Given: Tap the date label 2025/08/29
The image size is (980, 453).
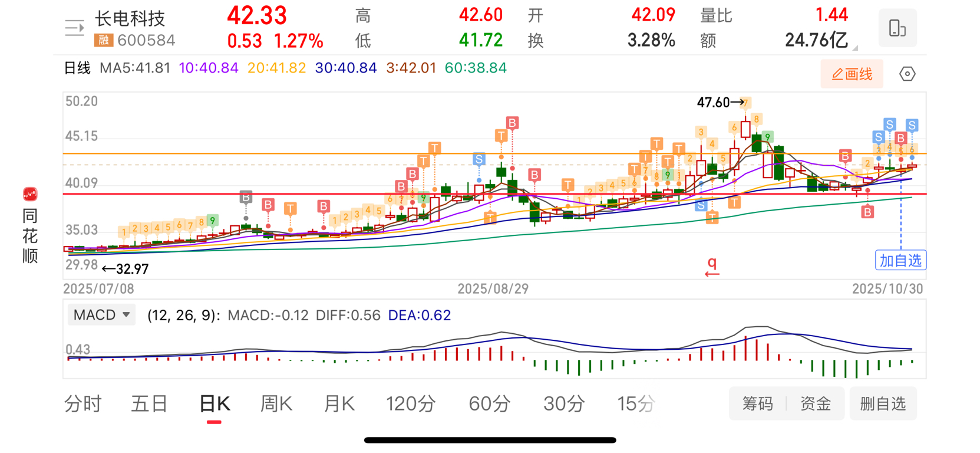Looking at the screenshot, I should click(493, 289).
